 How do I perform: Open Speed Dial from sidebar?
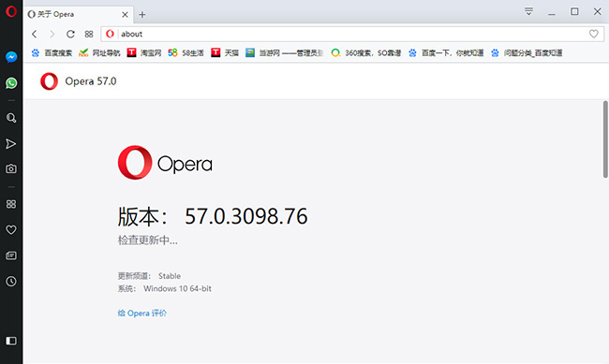pyautogui.click(x=11, y=204)
